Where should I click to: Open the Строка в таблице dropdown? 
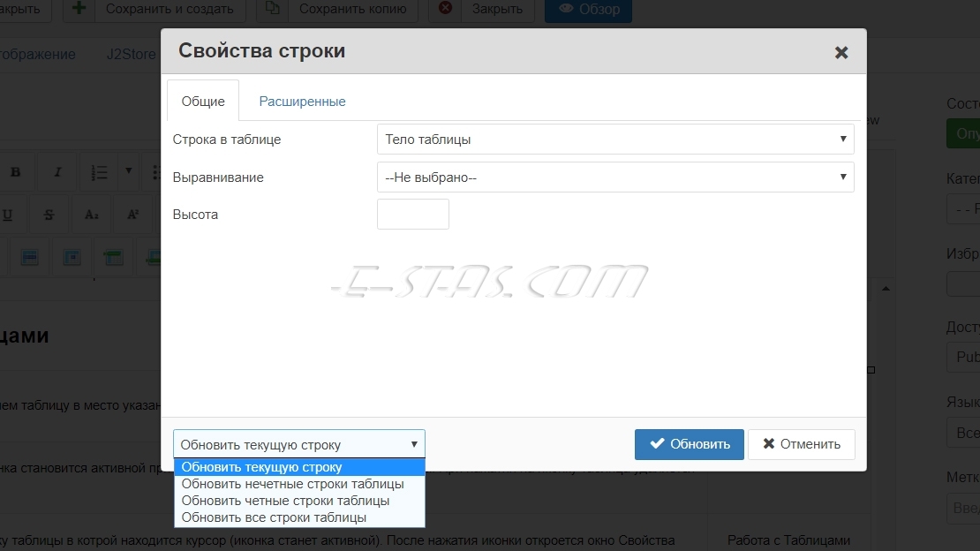(x=615, y=139)
